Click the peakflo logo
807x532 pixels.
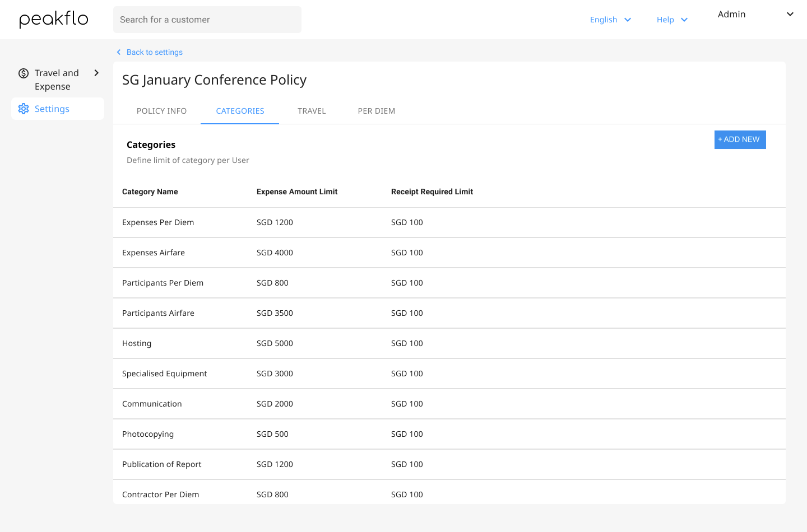[54, 20]
